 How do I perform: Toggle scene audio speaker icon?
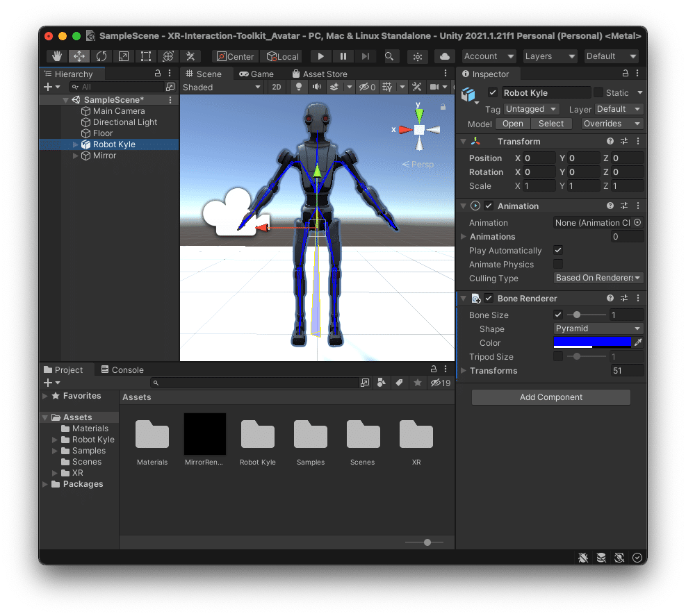[x=316, y=87]
